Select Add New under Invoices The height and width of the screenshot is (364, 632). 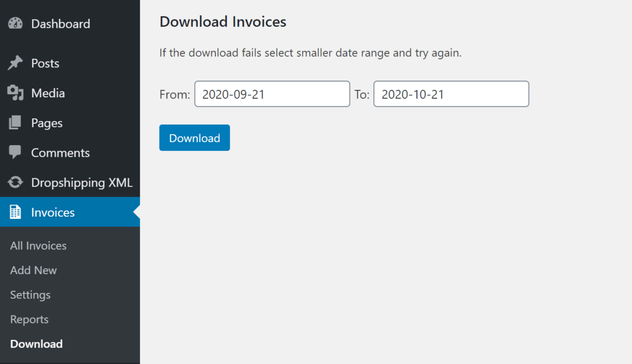(33, 270)
